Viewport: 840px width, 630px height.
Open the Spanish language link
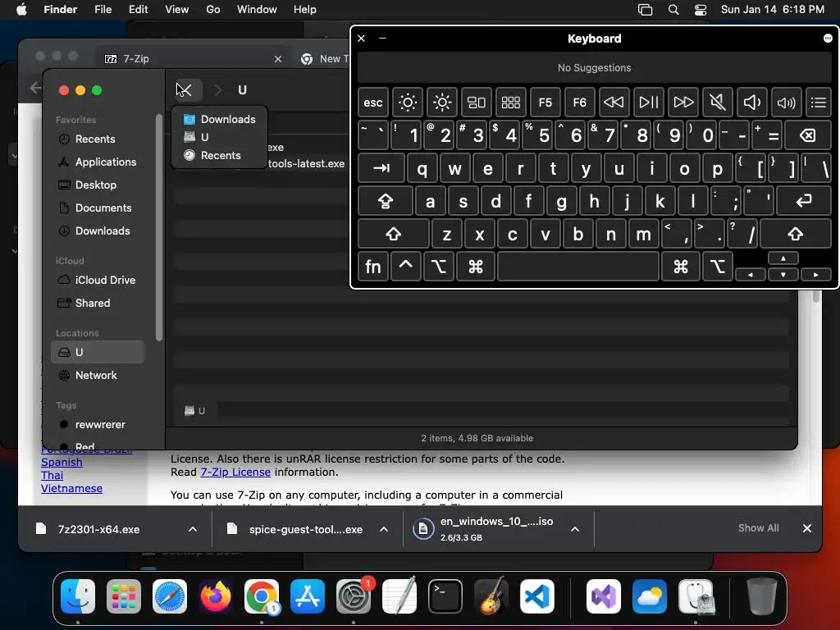[x=62, y=463]
